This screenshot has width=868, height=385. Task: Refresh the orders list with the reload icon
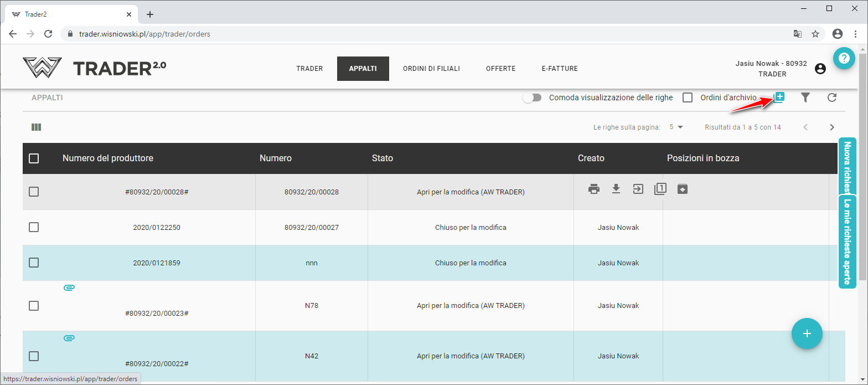[x=831, y=98]
